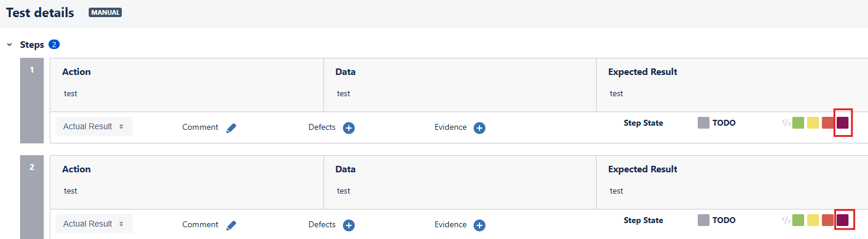Click step 1 Comment pencil icon
Screen dimensions: 868x239
[231, 127]
